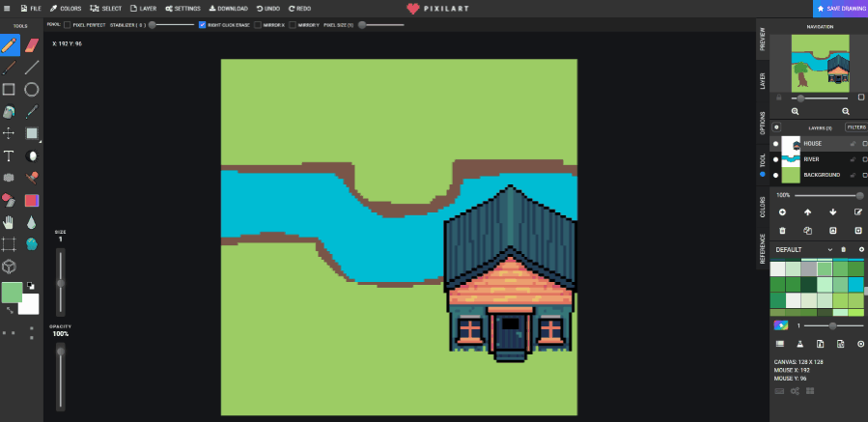868x422 pixels.
Task: Select the Circle shape tool
Action: 32,89
